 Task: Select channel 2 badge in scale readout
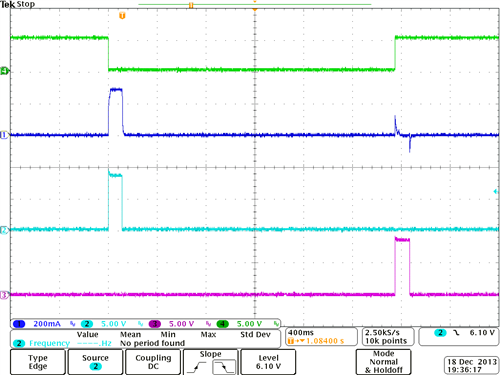pyautogui.click(x=87, y=324)
